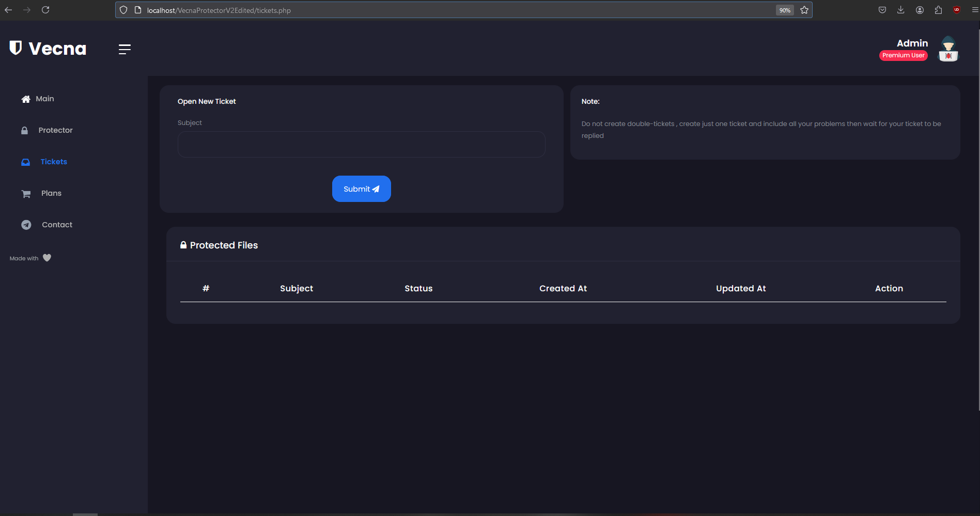Click the inbox icon beside Tickets
The height and width of the screenshot is (516, 980).
coord(25,162)
